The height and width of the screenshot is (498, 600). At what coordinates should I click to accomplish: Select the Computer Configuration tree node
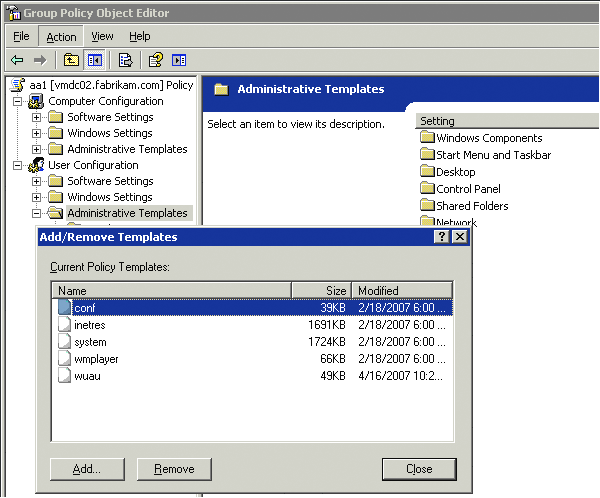[x=106, y=101]
